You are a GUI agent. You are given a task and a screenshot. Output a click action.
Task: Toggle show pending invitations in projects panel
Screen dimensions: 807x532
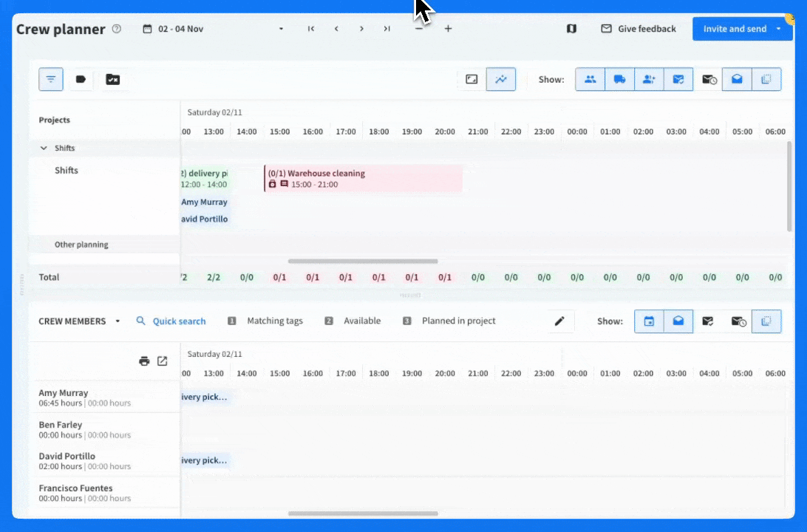[708, 79]
